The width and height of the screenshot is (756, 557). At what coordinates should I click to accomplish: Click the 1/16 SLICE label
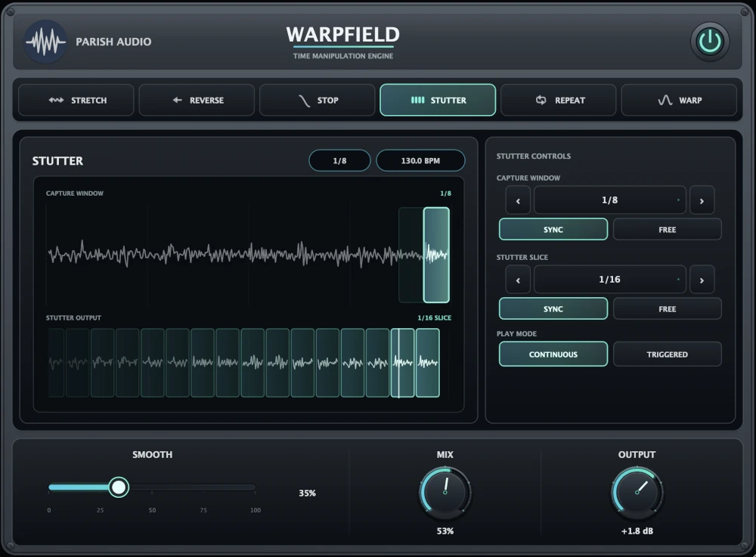click(x=435, y=318)
